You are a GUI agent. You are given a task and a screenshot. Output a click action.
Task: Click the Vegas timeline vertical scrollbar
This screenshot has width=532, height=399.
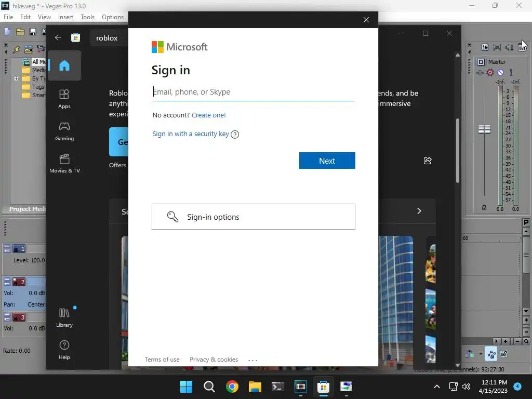click(x=526, y=255)
